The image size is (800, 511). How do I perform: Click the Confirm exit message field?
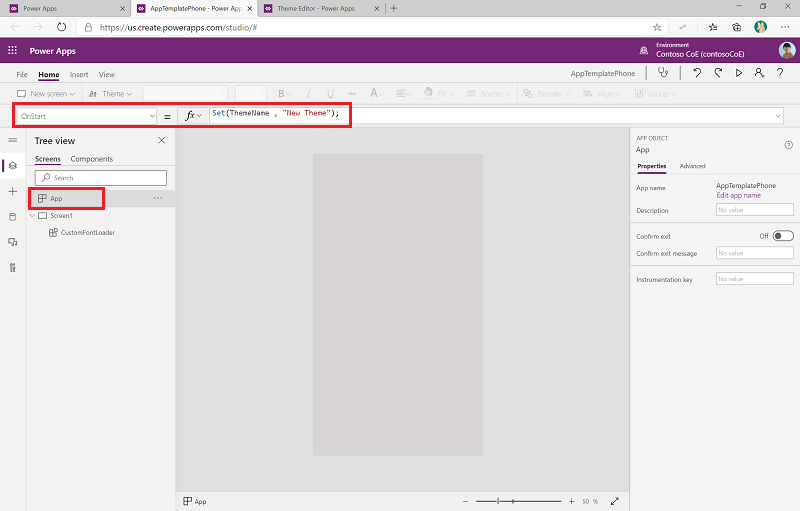tap(755, 253)
